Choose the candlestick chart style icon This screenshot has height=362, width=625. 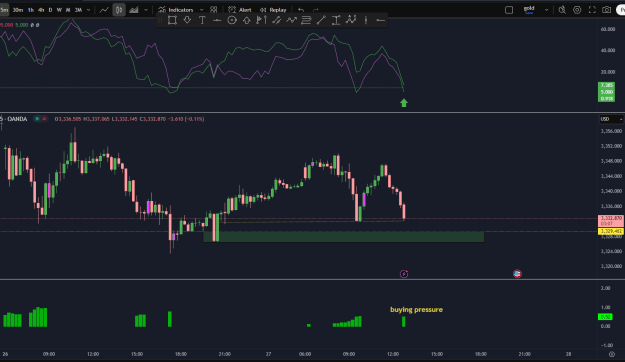119,10
